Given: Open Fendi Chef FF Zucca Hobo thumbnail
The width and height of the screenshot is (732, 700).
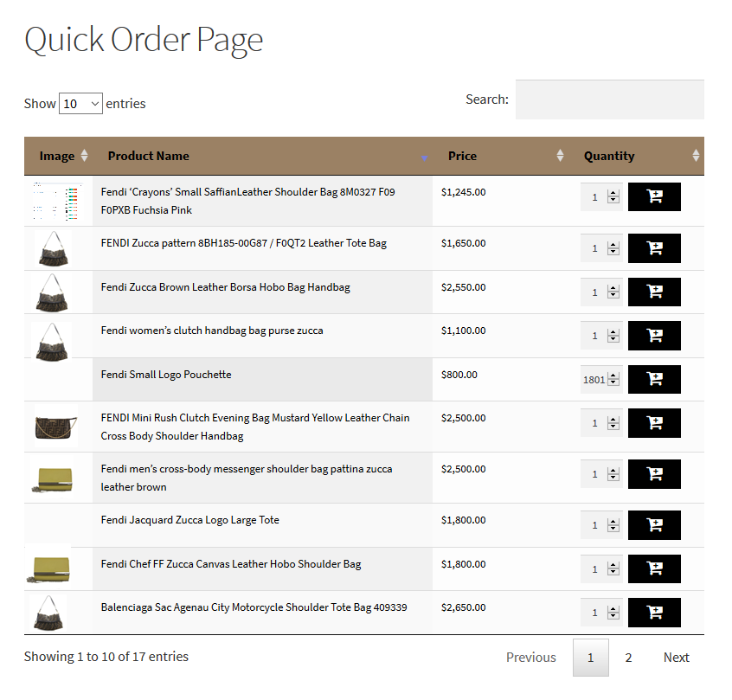Looking at the screenshot, I should click(48, 568).
